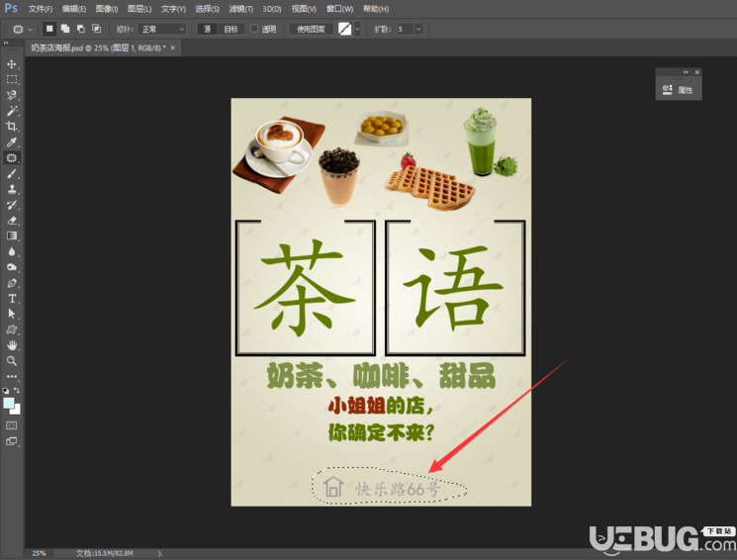Open the 图像(I) menu

[x=106, y=9]
